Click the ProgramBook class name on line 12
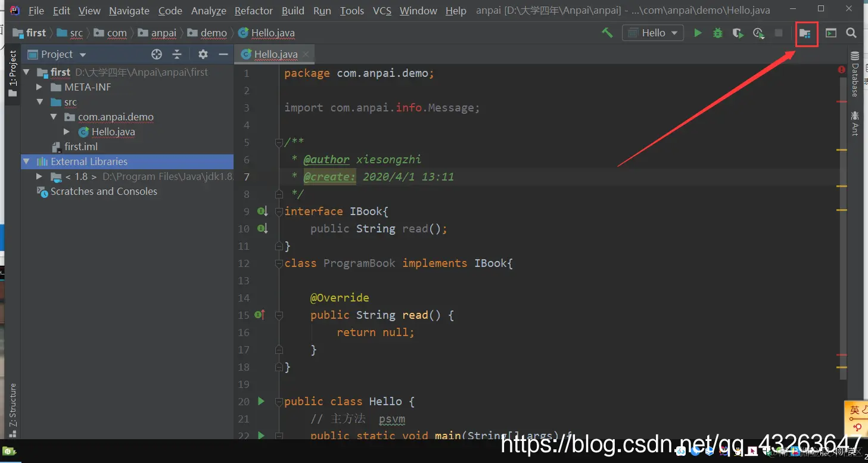Image resolution: width=868 pixels, height=463 pixels. pyautogui.click(x=359, y=263)
